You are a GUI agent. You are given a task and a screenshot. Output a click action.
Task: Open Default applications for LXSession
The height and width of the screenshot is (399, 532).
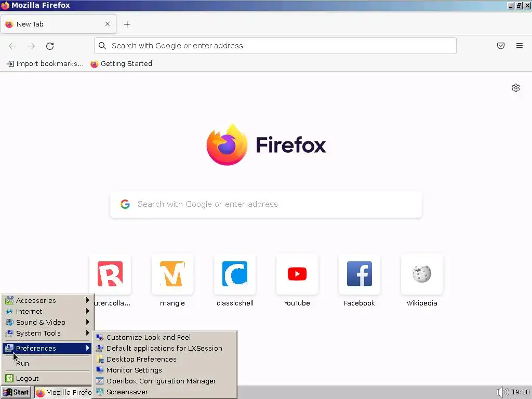coord(165,348)
